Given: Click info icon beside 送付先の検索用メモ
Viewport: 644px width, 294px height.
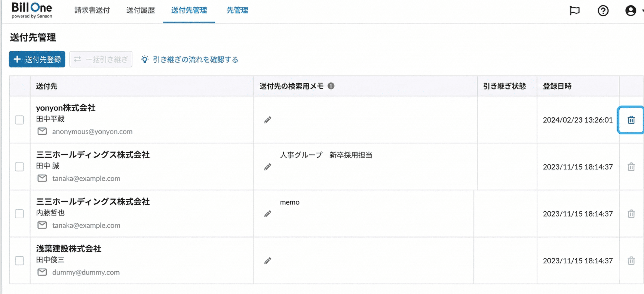Looking at the screenshot, I should tap(331, 86).
